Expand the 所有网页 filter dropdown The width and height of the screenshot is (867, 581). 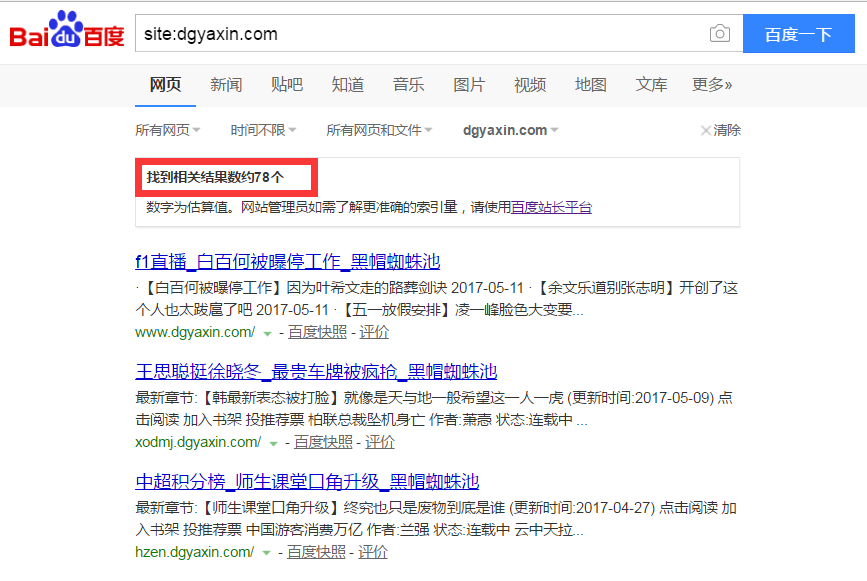click(168, 130)
